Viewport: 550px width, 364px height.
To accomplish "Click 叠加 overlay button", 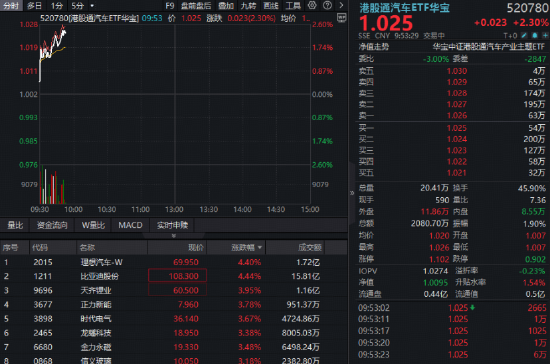I will coord(226,6).
